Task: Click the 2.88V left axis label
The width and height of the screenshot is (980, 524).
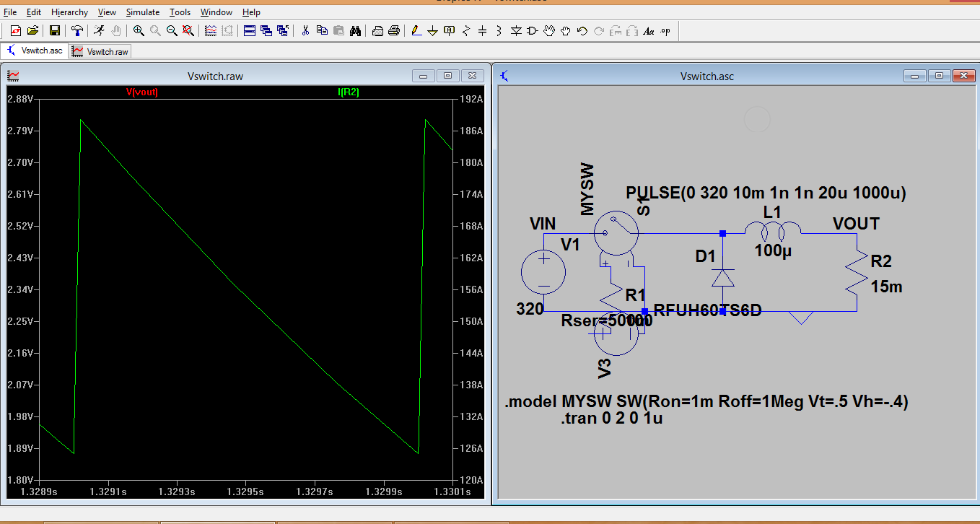Action: click(20, 99)
